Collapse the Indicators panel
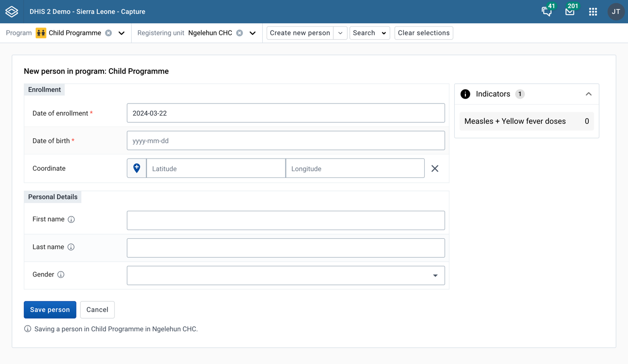 588,94
